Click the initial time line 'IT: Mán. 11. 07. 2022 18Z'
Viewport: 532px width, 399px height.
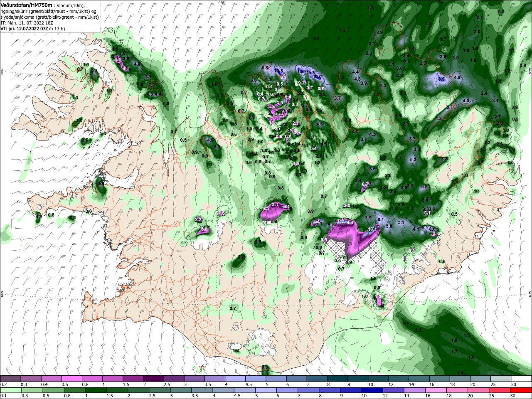[x=27, y=23]
